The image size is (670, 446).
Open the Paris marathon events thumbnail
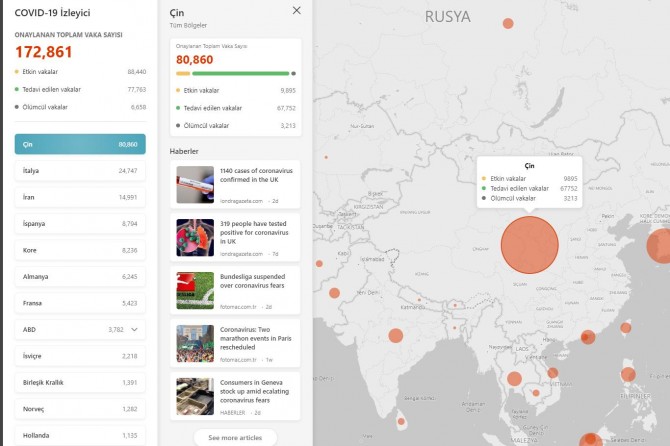[195, 343]
